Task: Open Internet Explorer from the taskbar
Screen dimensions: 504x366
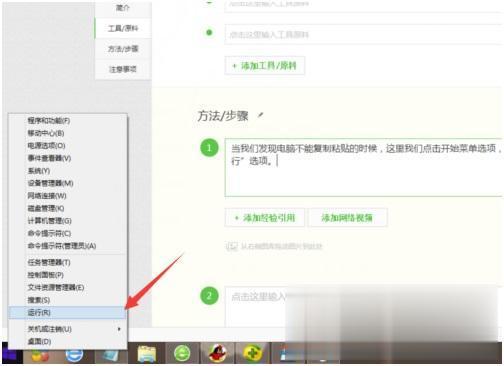Action: point(75,355)
